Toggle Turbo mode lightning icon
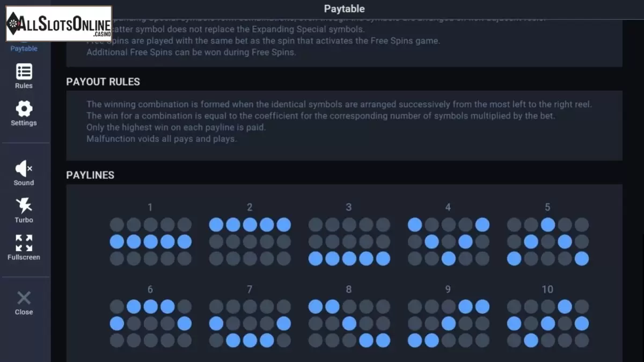644x362 pixels. pyautogui.click(x=24, y=206)
